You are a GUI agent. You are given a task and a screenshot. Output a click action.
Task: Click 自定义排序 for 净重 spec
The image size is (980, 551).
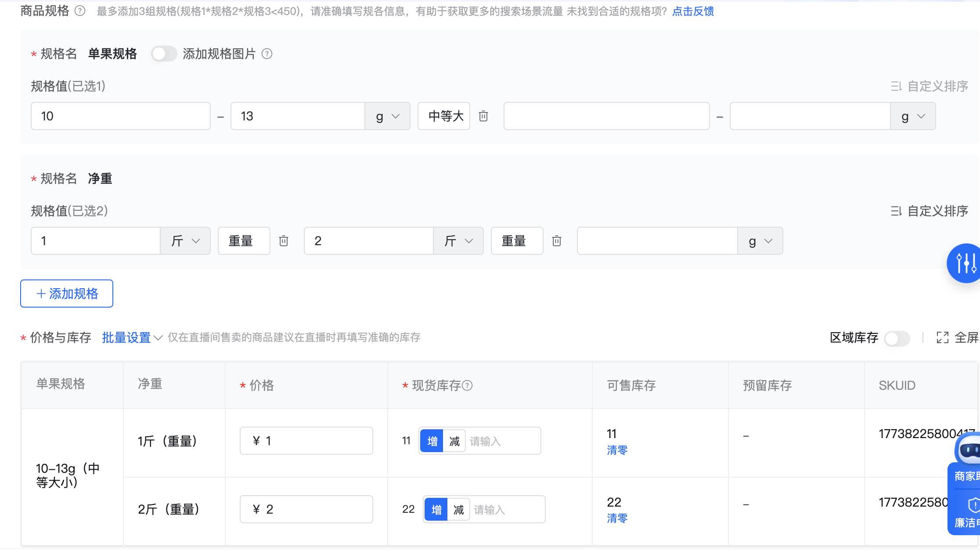coord(930,211)
